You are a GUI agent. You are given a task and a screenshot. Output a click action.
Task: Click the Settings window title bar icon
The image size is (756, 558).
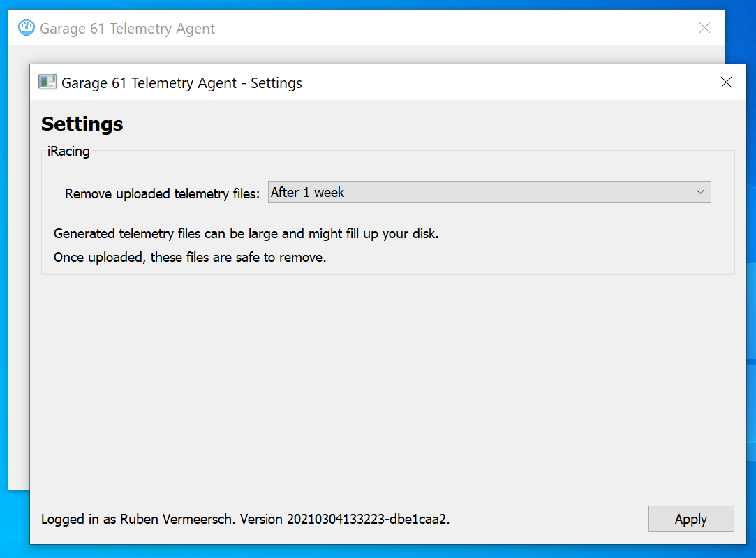click(47, 82)
